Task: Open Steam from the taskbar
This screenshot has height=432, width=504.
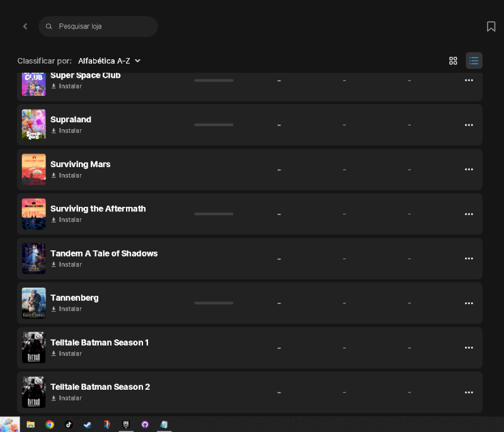Action: pos(88,424)
